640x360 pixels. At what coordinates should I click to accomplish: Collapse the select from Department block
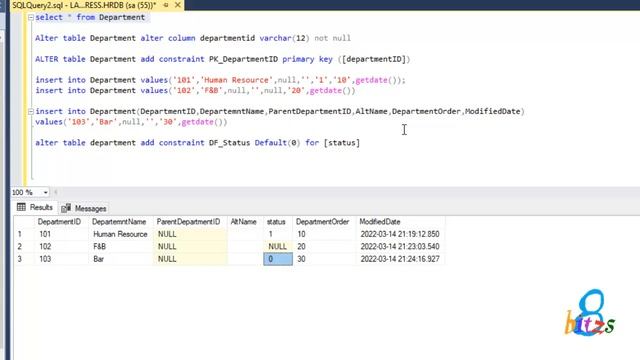[x=31, y=18]
